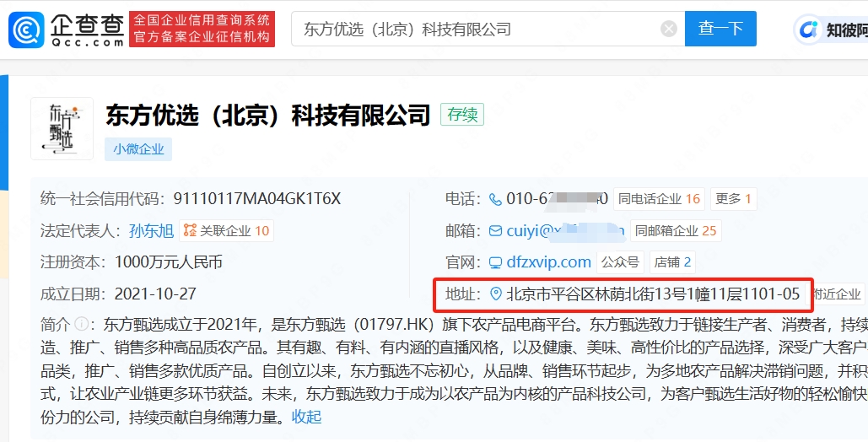Collapse the intro with 收起
The image size is (868, 442).
click(x=307, y=417)
